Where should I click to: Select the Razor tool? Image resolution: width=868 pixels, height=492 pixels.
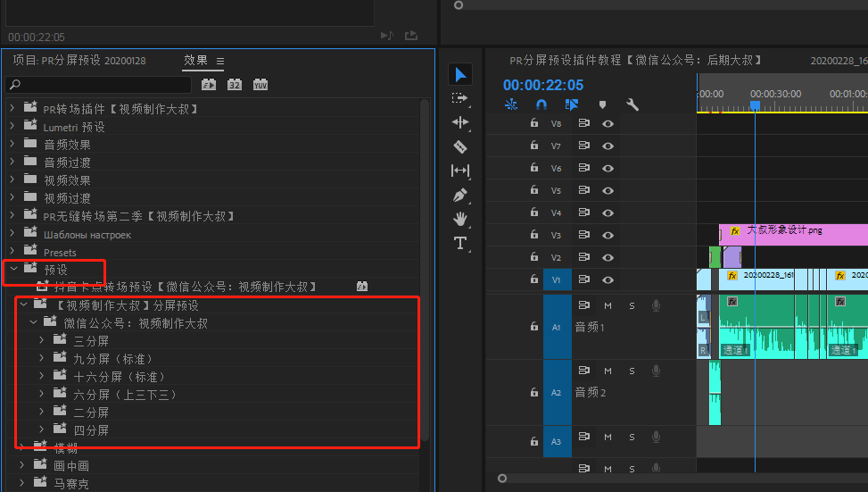coord(460,146)
